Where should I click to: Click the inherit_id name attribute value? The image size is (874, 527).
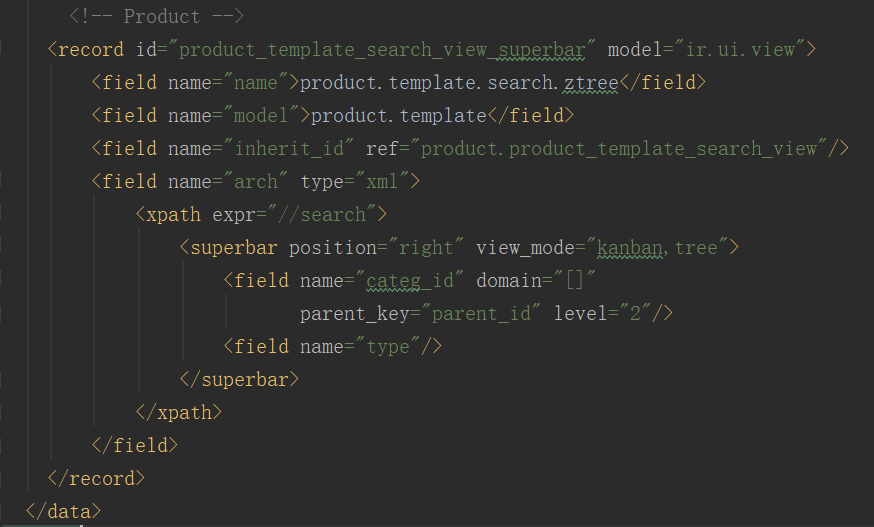tap(294, 148)
